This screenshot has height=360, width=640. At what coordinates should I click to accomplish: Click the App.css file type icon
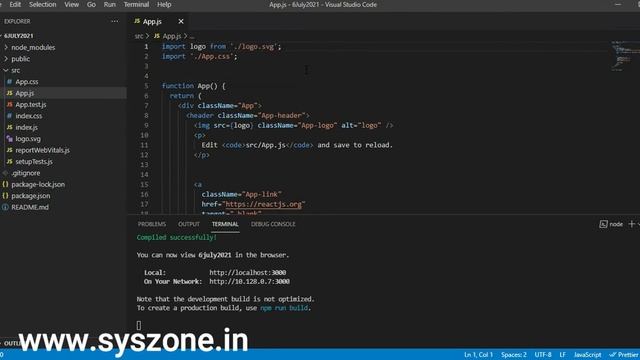(9, 82)
